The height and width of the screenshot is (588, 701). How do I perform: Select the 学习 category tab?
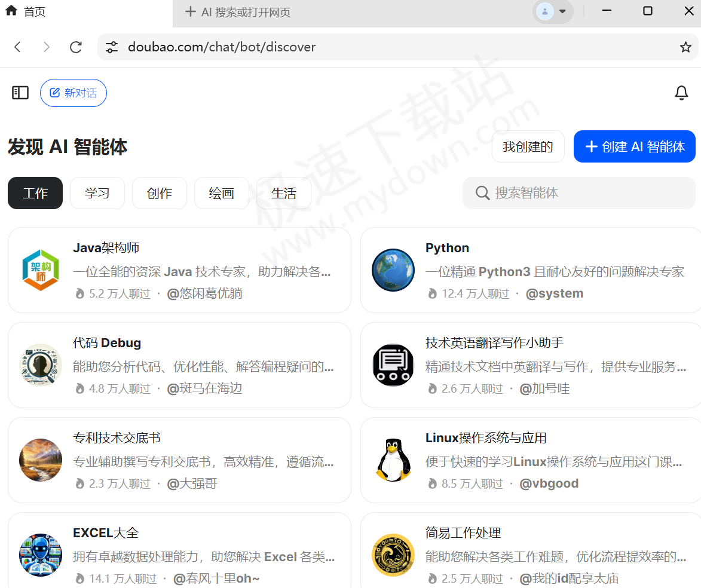(97, 193)
